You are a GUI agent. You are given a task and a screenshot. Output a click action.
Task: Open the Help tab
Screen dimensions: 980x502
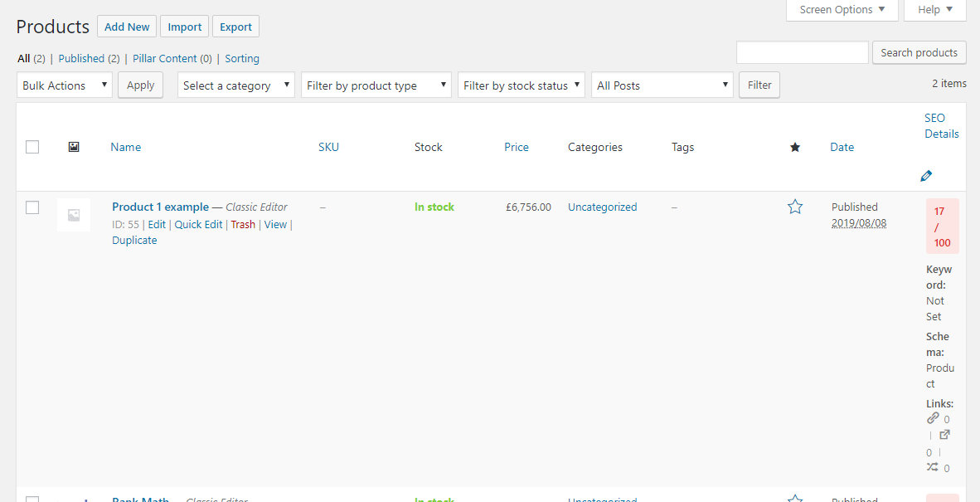[x=934, y=10]
